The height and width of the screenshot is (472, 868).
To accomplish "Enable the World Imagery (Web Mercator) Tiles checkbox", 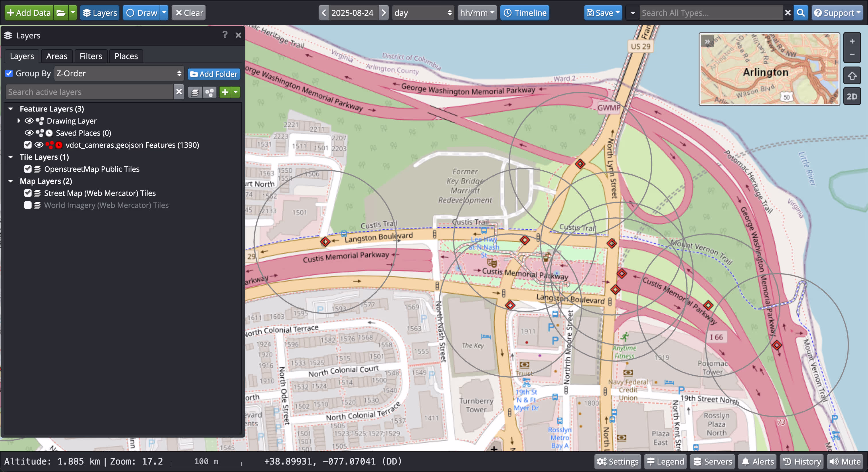I will pos(28,205).
